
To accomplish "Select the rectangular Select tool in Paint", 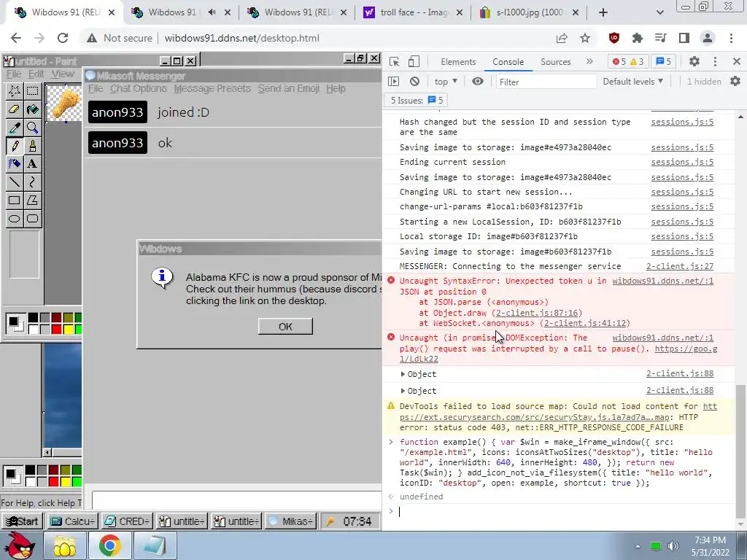I will coord(32,90).
